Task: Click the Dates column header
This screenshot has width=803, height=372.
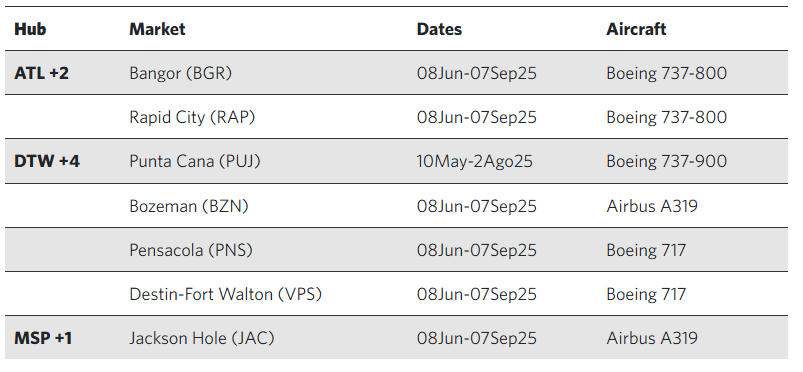Action: pyautogui.click(x=439, y=29)
